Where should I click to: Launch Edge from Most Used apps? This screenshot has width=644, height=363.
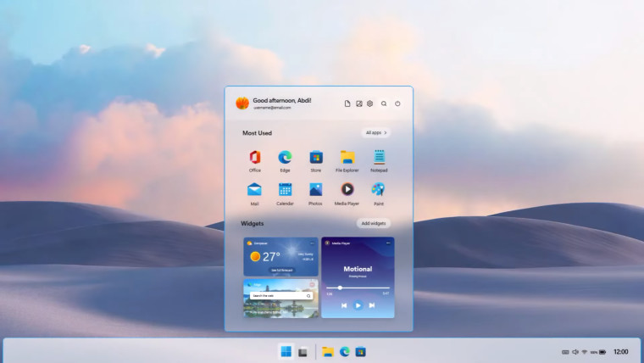pos(285,161)
